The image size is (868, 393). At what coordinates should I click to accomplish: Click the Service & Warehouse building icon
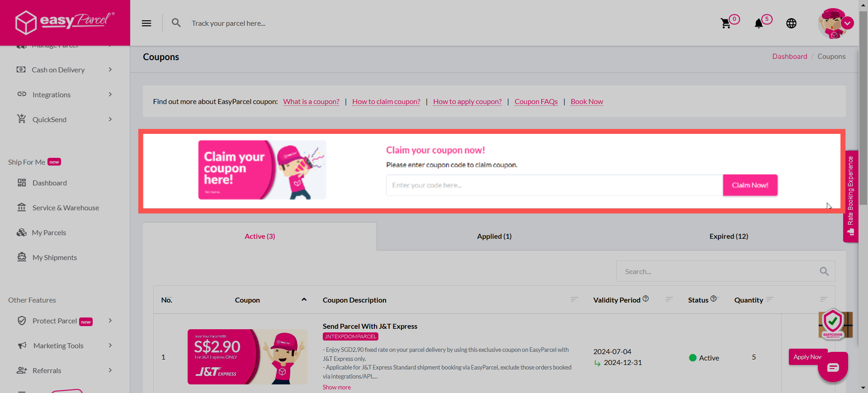click(x=22, y=208)
